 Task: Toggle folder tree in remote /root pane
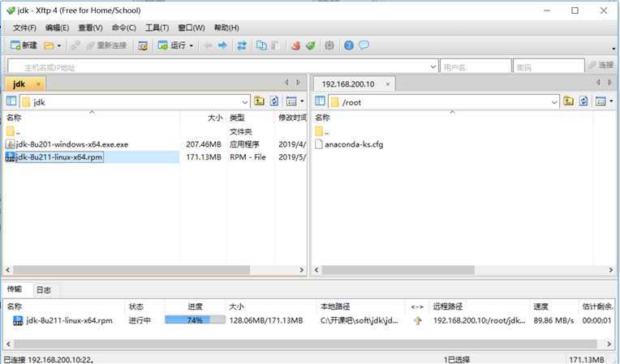click(320, 101)
